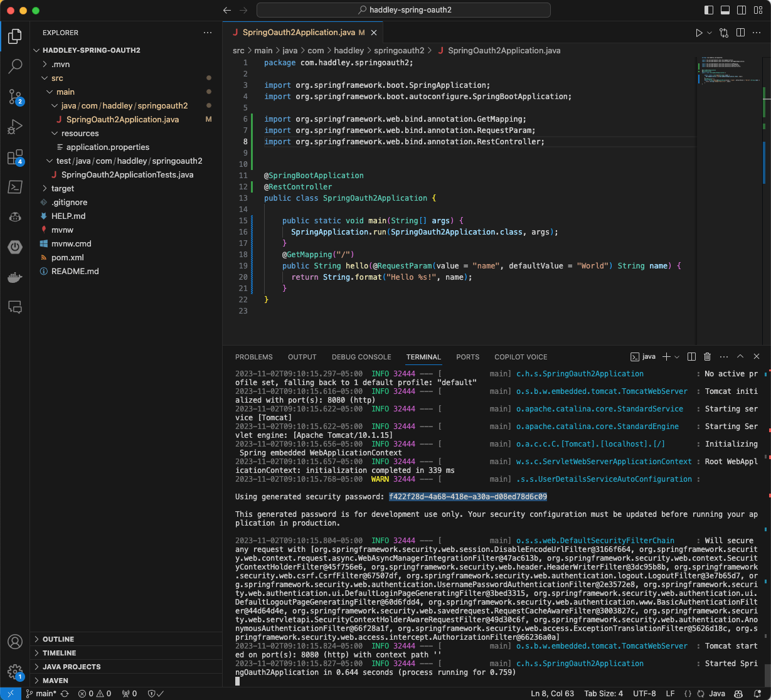Expand the target folder
Image resolution: width=771 pixels, height=700 pixels.
tap(62, 188)
